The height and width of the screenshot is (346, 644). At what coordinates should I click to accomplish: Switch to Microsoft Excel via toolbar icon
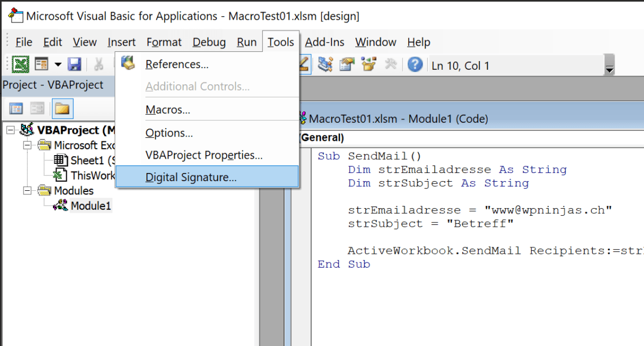(x=20, y=65)
